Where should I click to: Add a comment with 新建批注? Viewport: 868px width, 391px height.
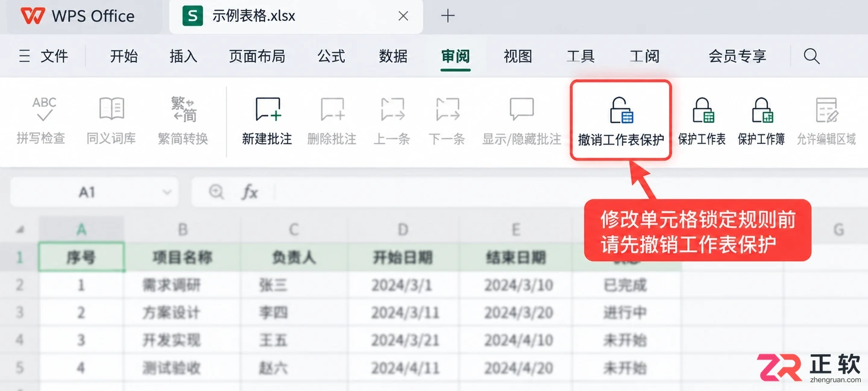pyautogui.click(x=267, y=121)
